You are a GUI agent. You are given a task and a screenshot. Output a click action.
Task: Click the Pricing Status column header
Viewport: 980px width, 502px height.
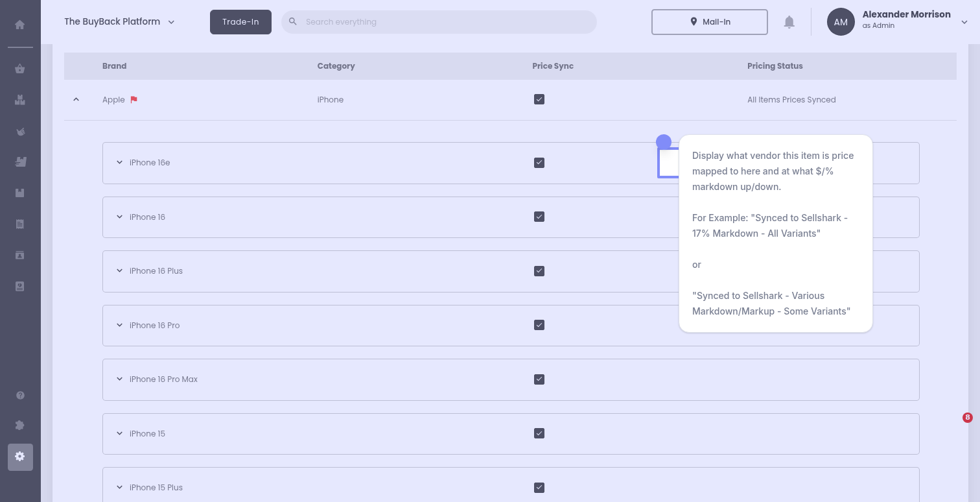point(775,66)
